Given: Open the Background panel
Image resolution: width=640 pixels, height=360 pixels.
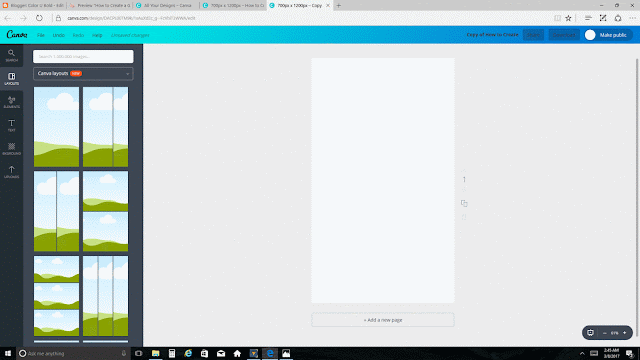Looking at the screenshot, I should click(11, 149).
